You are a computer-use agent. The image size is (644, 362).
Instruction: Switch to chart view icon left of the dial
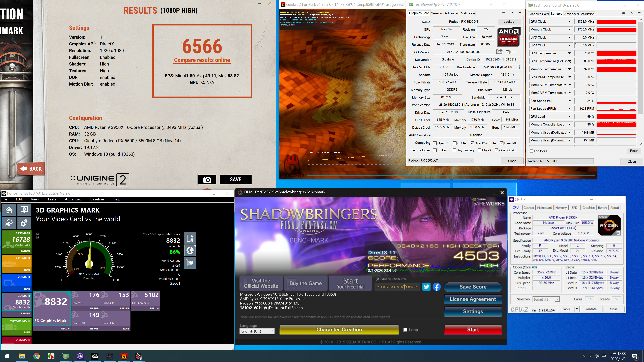[38, 237]
